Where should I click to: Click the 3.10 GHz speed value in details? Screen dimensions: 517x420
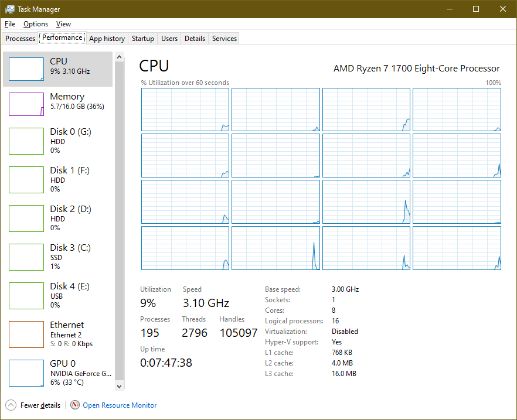point(206,303)
